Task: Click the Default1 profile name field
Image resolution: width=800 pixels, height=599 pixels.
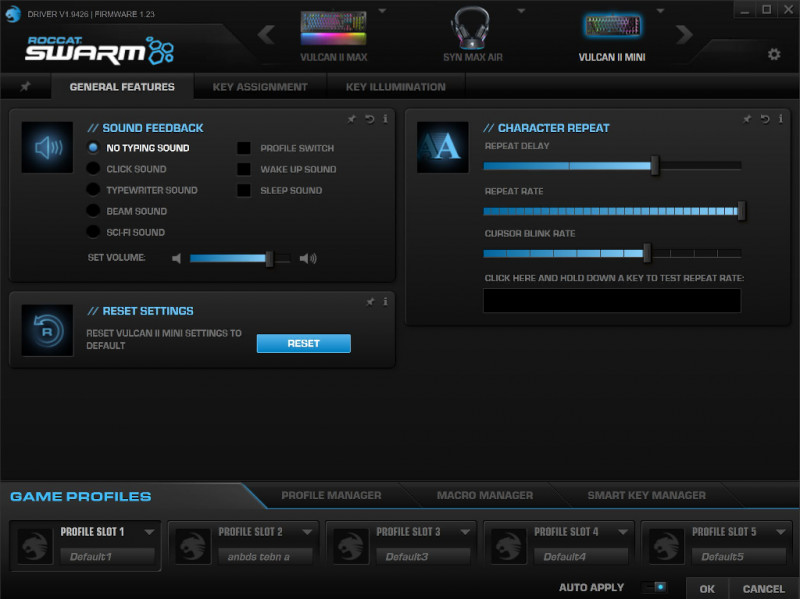Action: pyautogui.click(x=107, y=556)
